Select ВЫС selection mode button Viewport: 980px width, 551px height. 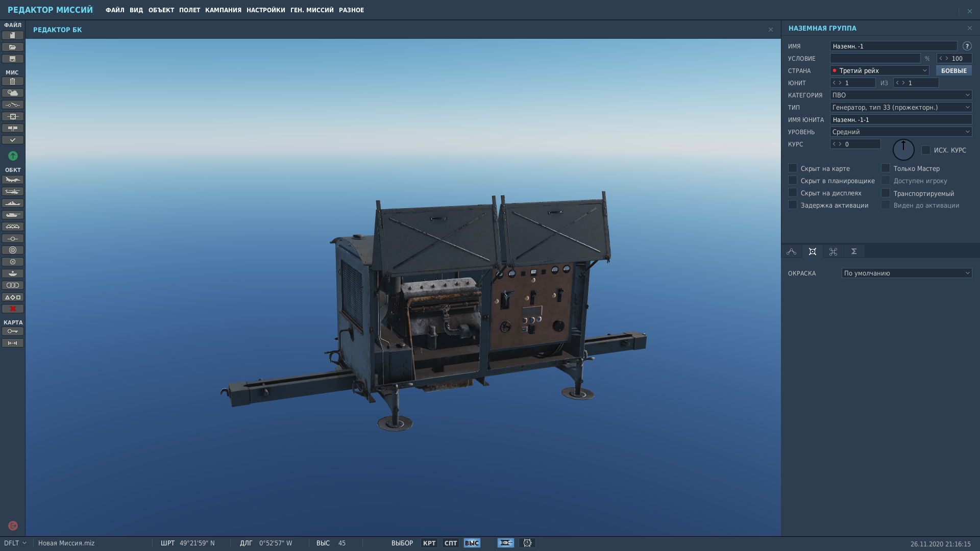(472, 543)
